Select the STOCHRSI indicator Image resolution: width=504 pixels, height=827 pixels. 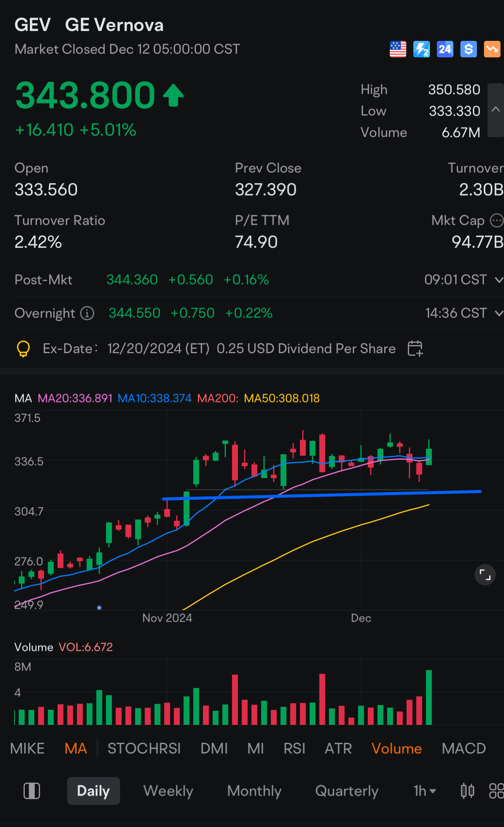tap(144, 748)
